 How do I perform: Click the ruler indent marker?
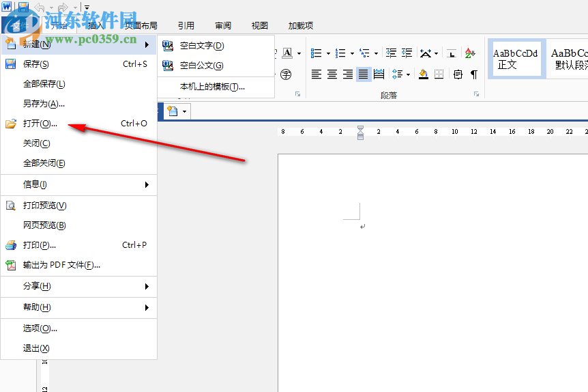click(360, 132)
